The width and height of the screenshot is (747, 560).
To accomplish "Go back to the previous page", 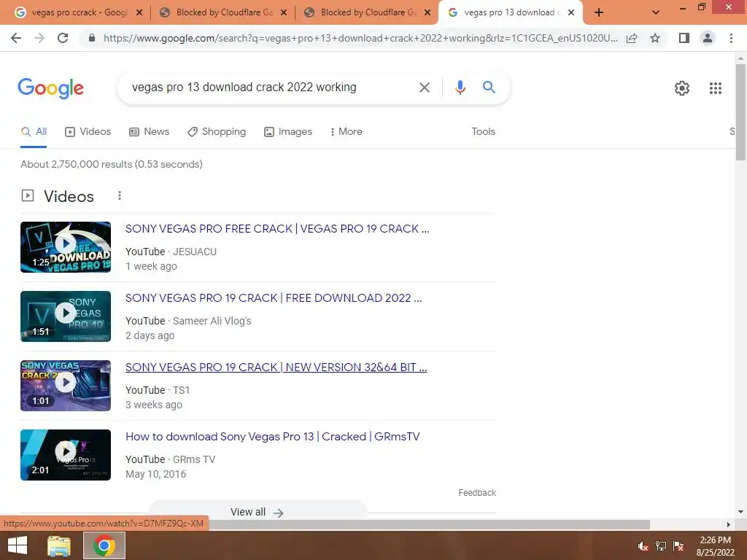I will 16,38.
